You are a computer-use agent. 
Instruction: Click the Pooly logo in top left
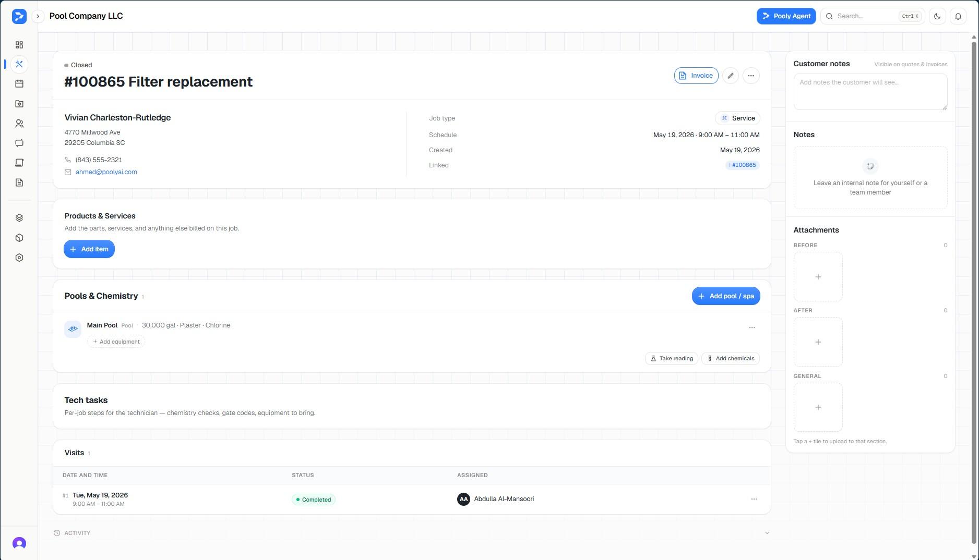tap(19, 16)
